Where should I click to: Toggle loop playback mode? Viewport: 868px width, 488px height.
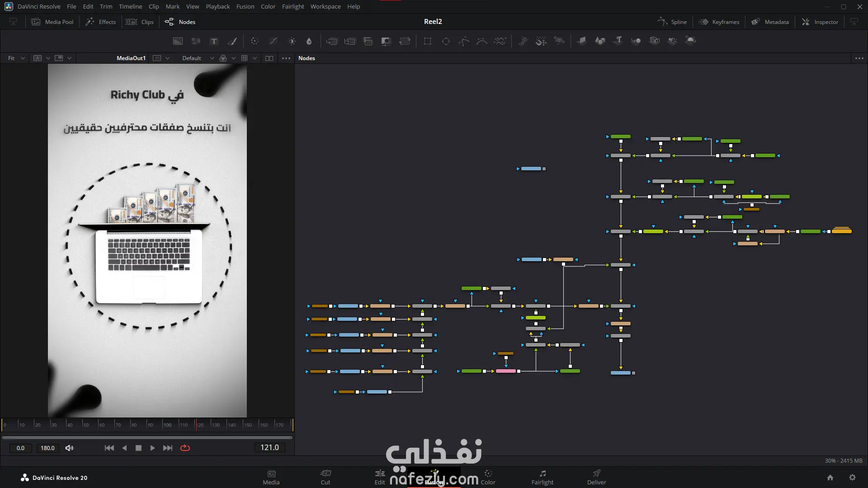click(185, 448)
